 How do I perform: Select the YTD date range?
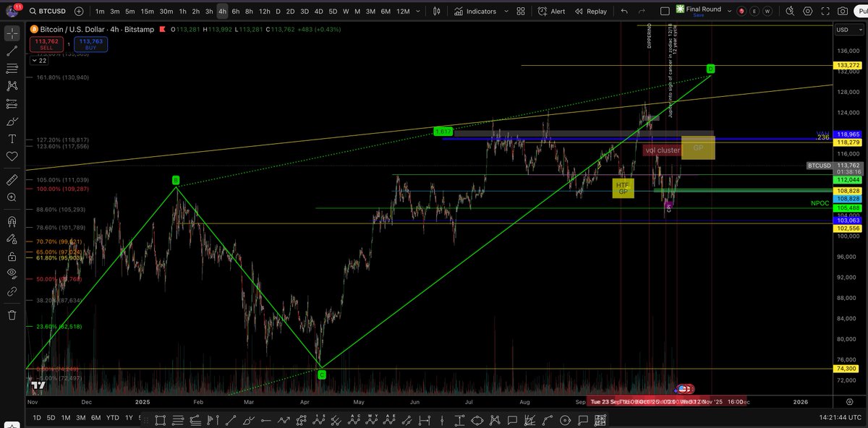coord(112,418)
